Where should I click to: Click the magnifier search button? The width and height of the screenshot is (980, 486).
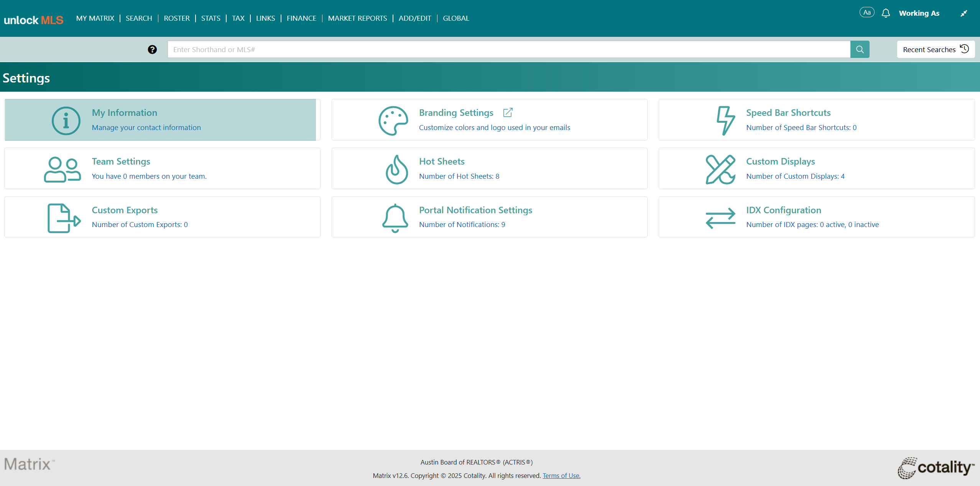pyautogui.click(x=860, y=49)
